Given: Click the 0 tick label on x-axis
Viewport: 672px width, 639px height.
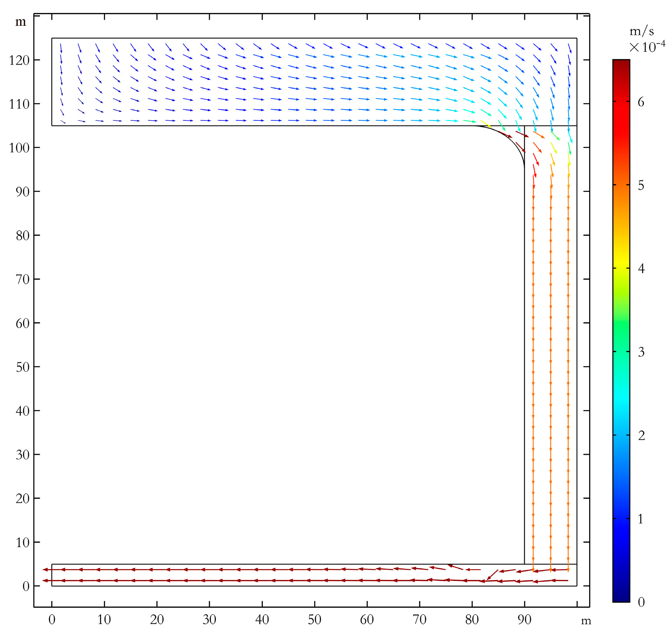Looking at the screenshot, I should [x=52, y=619].
